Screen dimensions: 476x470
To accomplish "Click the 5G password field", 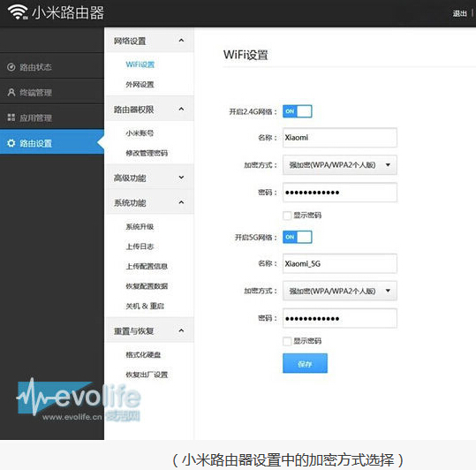I will click(x=340, y=318).
